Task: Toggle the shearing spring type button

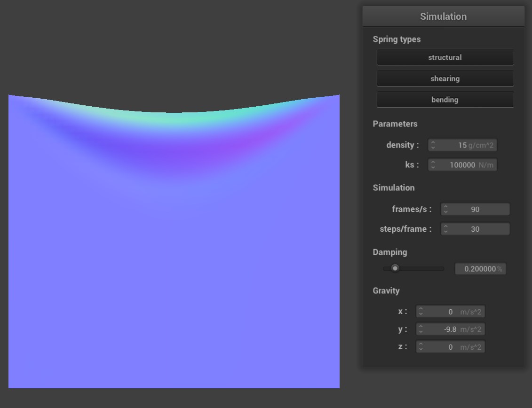Action: point(445,78)
